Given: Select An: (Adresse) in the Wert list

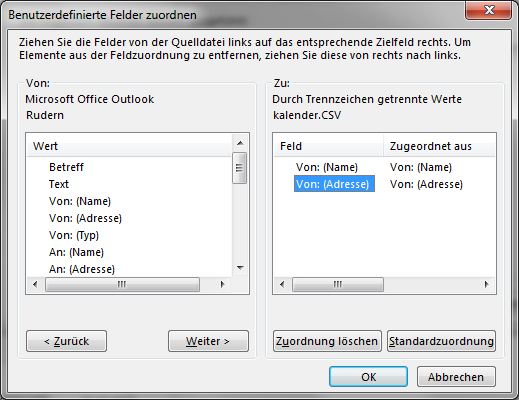Looking at the screenshot, I should click(x=82, y=269).
